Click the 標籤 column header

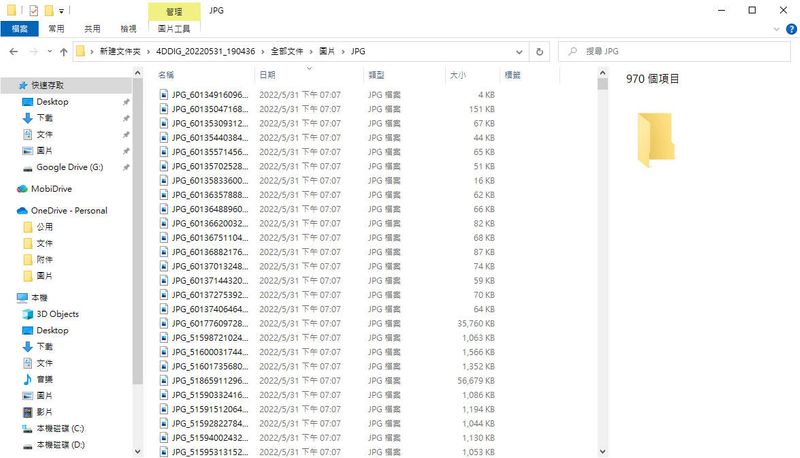[x=530, y=75]
